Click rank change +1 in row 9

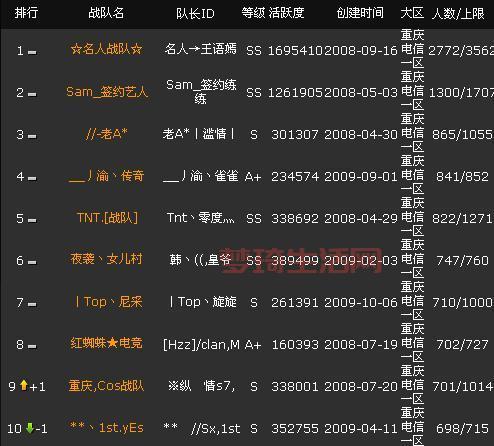click(37, 387)
